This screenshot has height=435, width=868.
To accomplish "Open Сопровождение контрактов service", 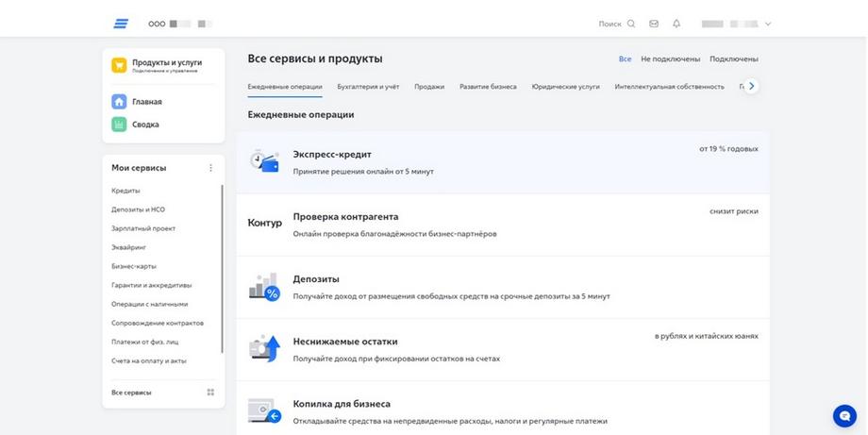I will point(158,323).
